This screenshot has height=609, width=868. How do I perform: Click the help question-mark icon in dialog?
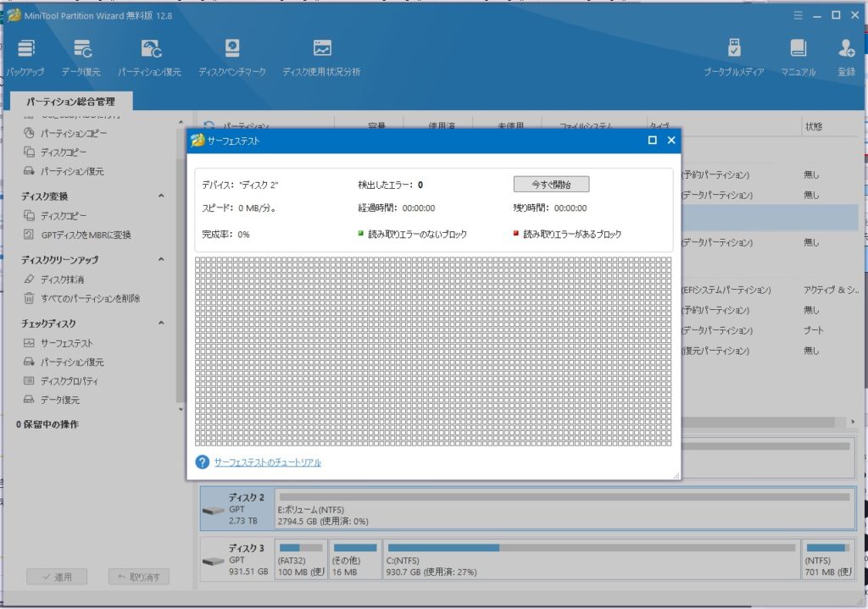pos(202,462)
